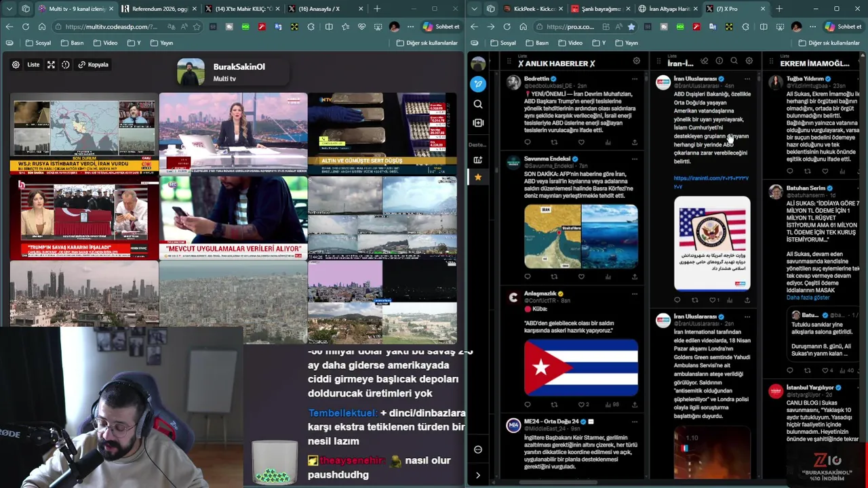Open İstanbul Yargılıyor profile name
This screenshot has width=868, height=488.
click(810, 388)
